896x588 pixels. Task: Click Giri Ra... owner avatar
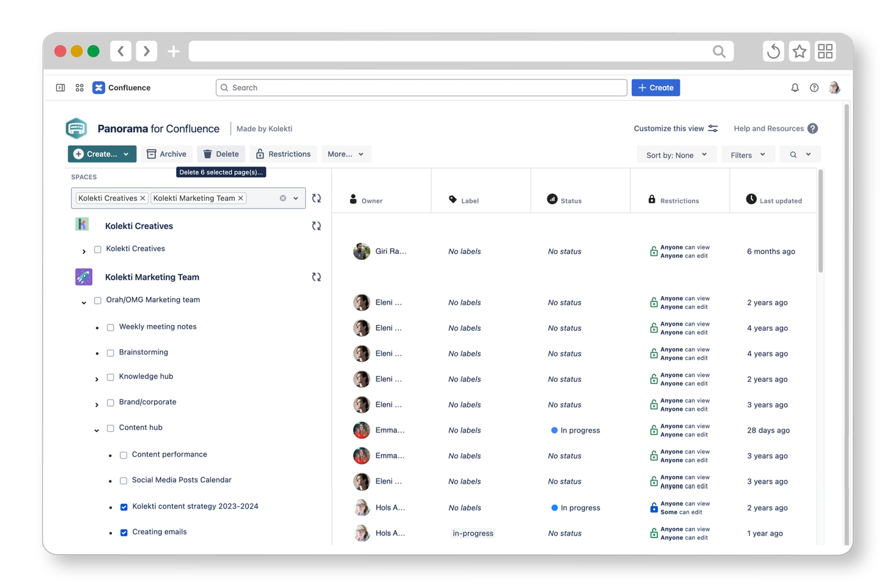[362, 251]
